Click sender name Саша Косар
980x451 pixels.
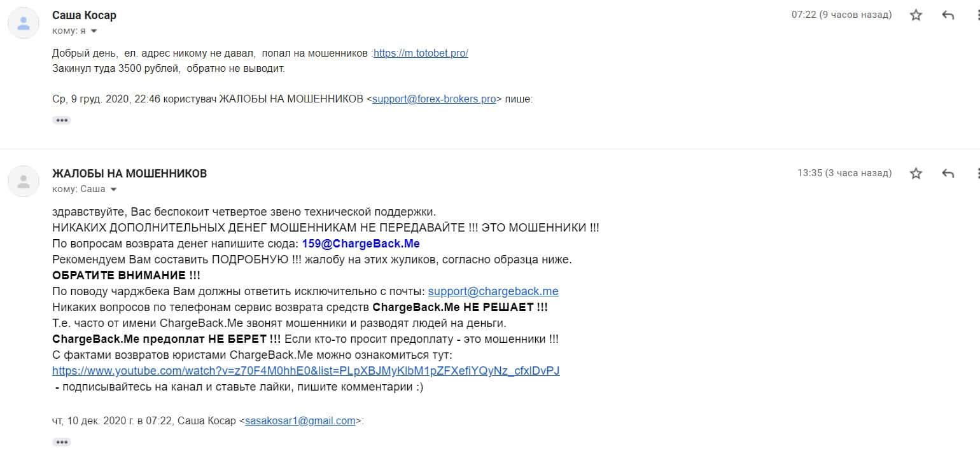click(84, 15)
